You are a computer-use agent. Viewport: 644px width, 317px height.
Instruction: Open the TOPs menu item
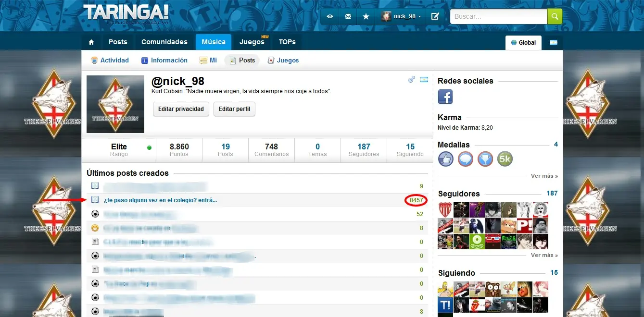287,42
